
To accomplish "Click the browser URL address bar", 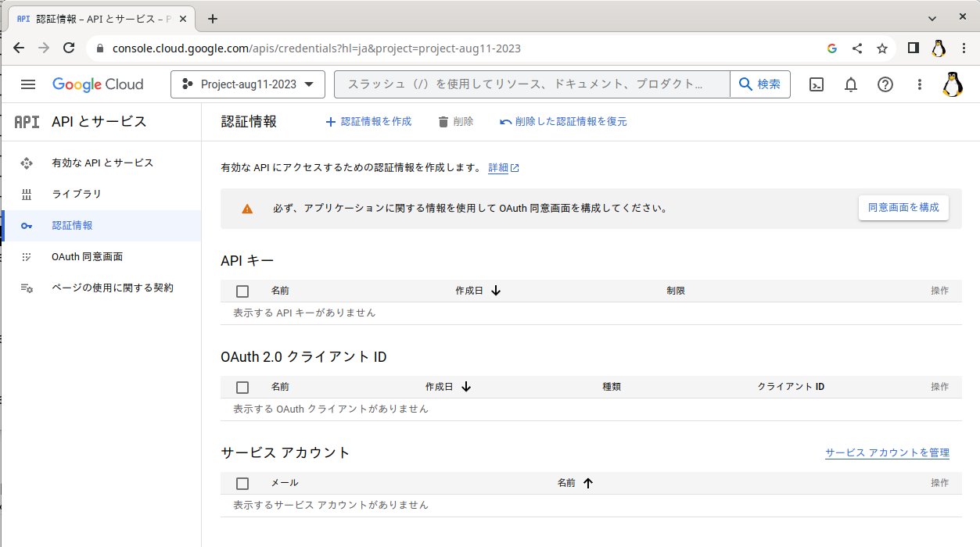I will click(x=461, y=48).
